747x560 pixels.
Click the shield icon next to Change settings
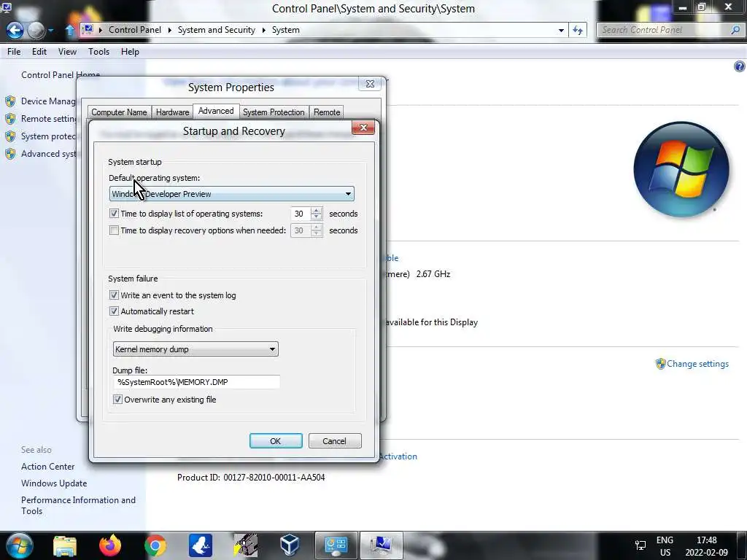coord(660,364)
